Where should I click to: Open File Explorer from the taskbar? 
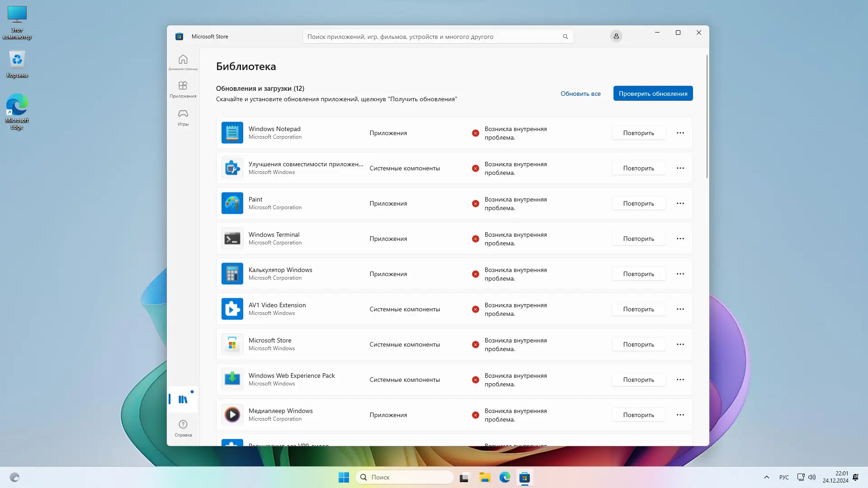(x=485, y=477)
